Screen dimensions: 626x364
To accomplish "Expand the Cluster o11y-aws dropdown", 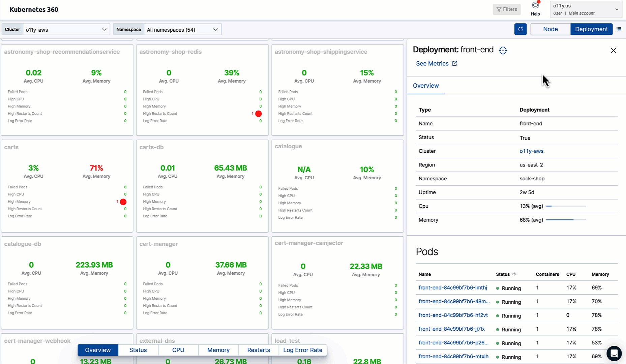I will click(x=66, y=30).
